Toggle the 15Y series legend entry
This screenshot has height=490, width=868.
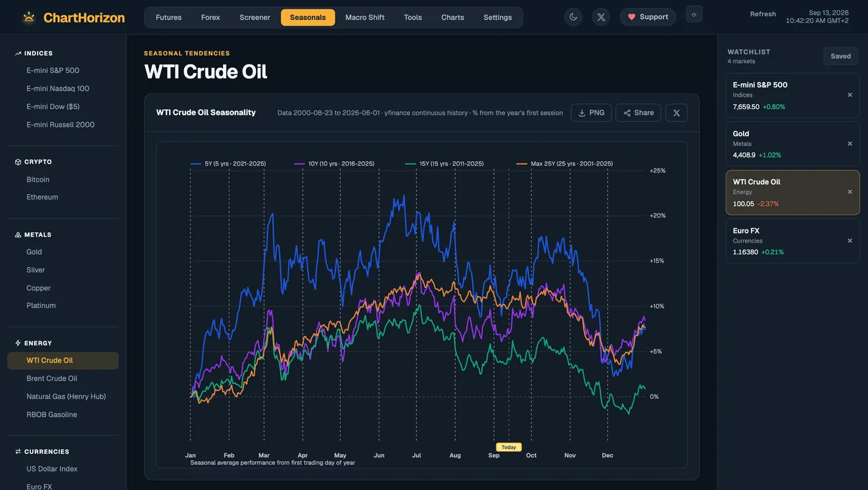[445, 164]
